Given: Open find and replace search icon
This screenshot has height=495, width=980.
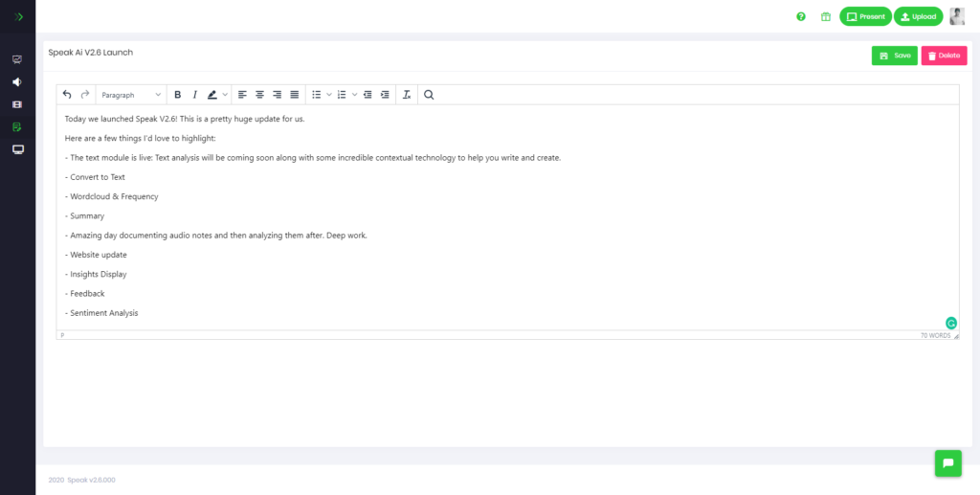Looking at the screenshot, I should coord(429,95).
